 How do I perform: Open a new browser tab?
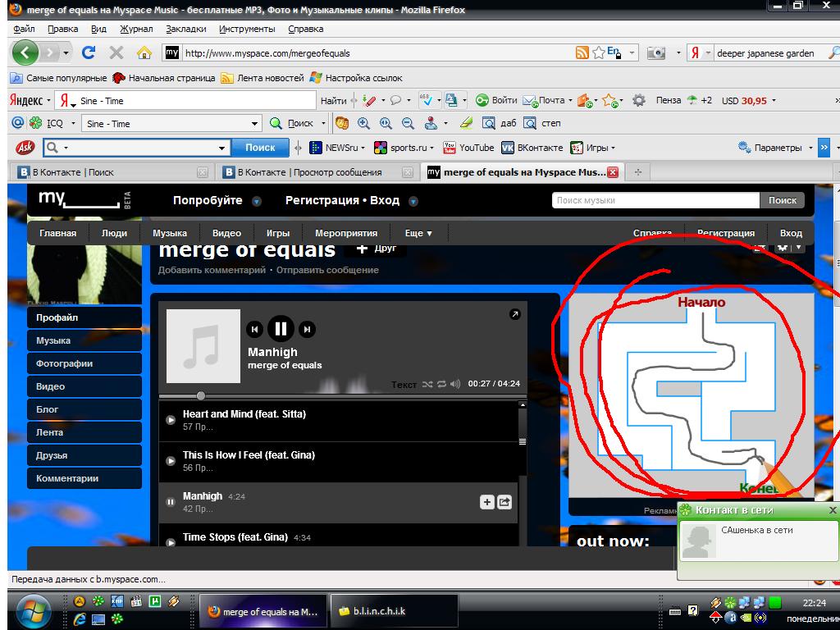pyautogui.click(x=637, y=172)
